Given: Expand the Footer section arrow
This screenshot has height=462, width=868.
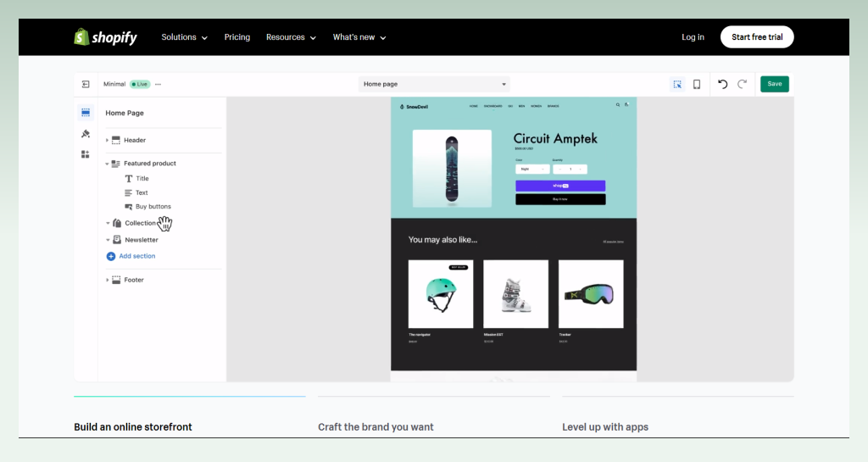Looking at the screenshot, I should (107, 280).
